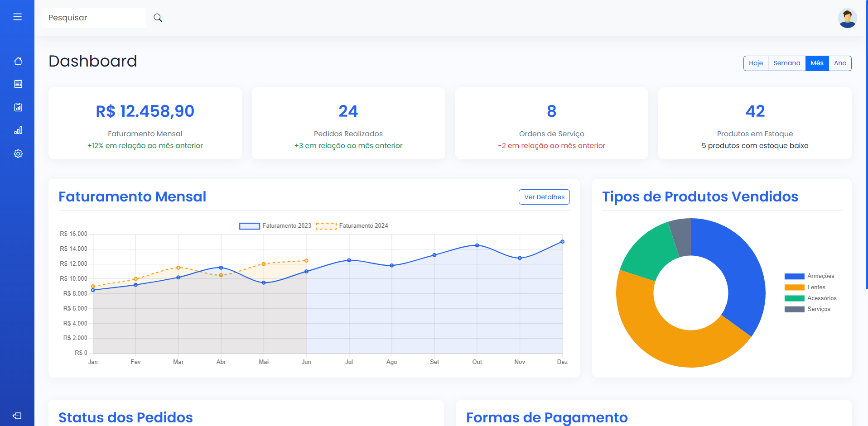The height and width of the screenshot is (426, 868).
Task: Open settings using the gear icon
Action: coord(18,153)
